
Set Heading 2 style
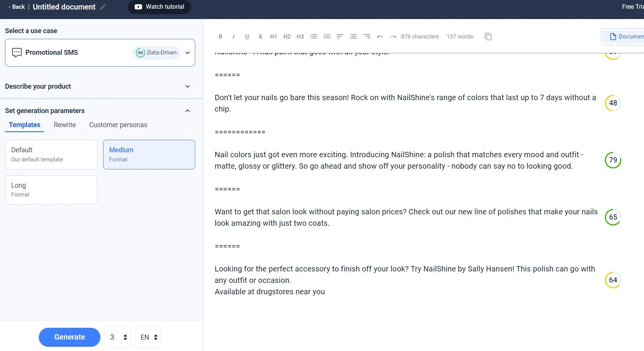287,37
